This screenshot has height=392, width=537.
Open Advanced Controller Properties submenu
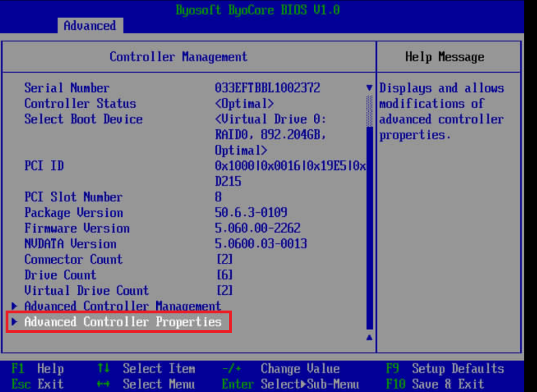click(x=122, y=322)
